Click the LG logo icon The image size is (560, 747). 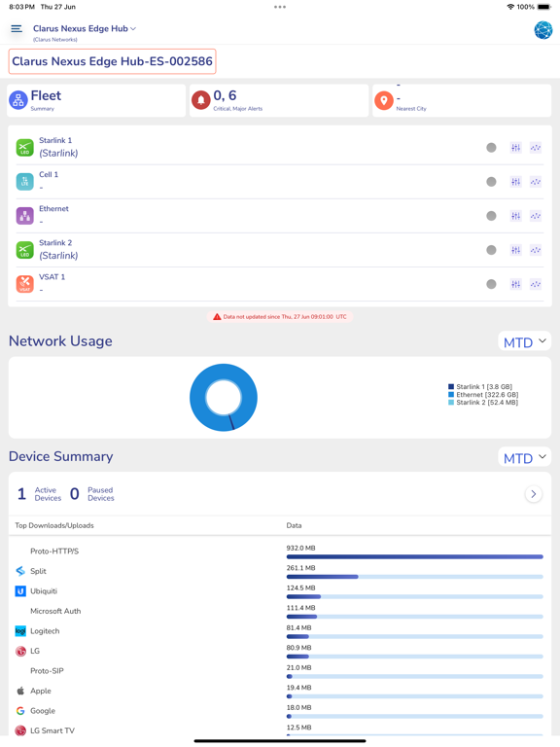(20, 651)
